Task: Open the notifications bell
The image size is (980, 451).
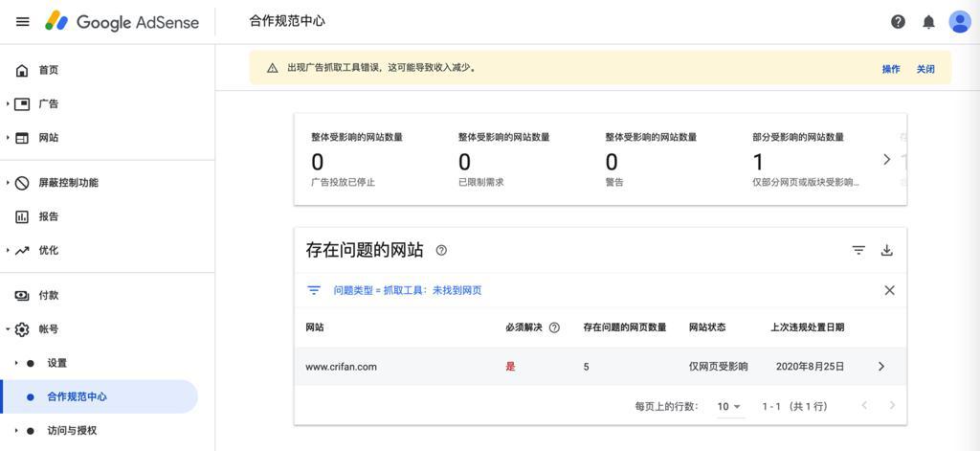Action: coord(928,21)
